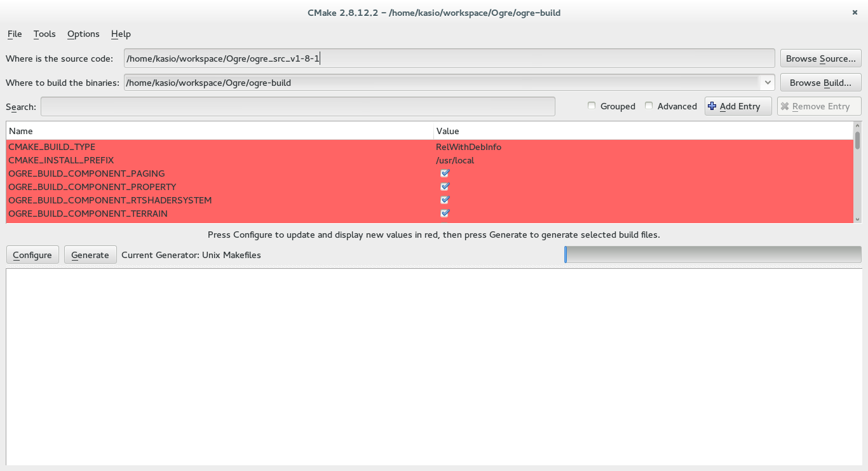Click the source code path field

pyautogui.click(x=449, y=58)
